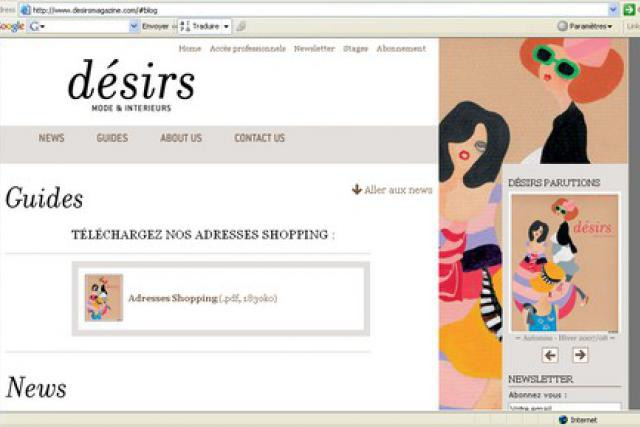This screenshot has width=640, height=427.
Task: Click the News section heading
Action: click(36, 387)
